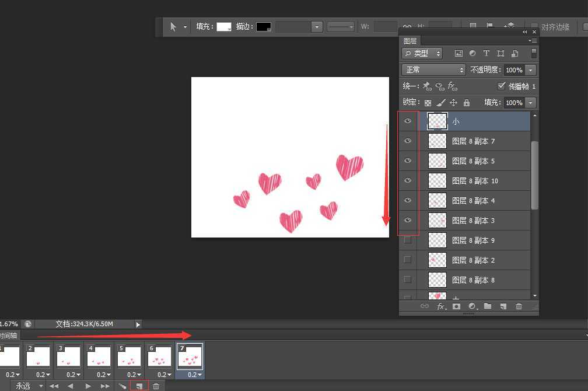Click the lock all padlock icon
This screenshot has width=588, height=391.
(x=466, y=103)
